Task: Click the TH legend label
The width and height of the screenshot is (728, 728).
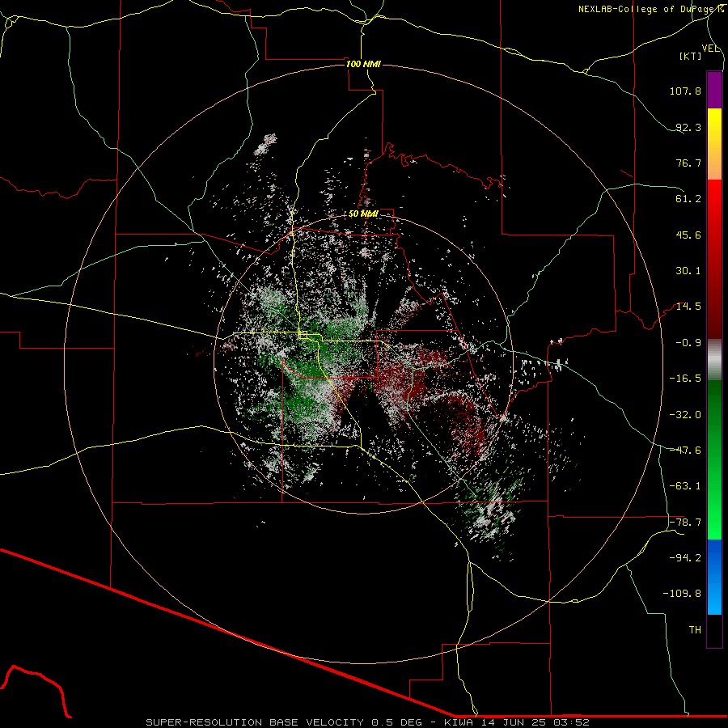Action: tap(695, 630)
